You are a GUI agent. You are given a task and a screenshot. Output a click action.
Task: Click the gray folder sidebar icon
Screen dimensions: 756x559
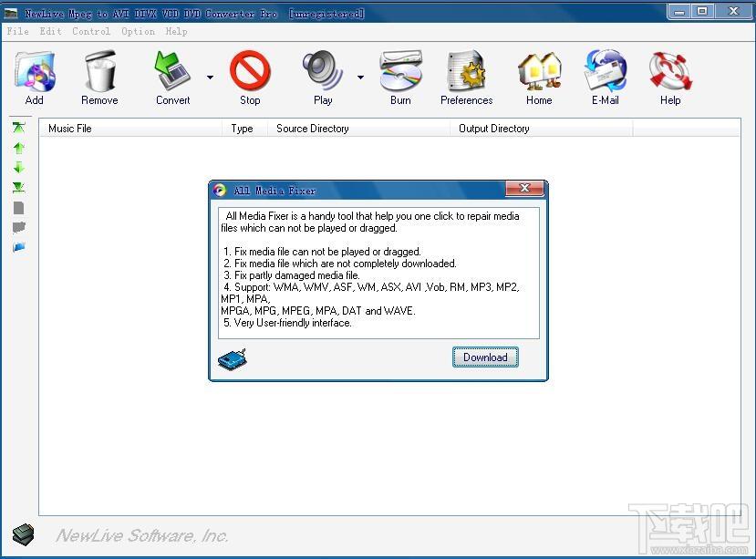(x=19, y=227)
